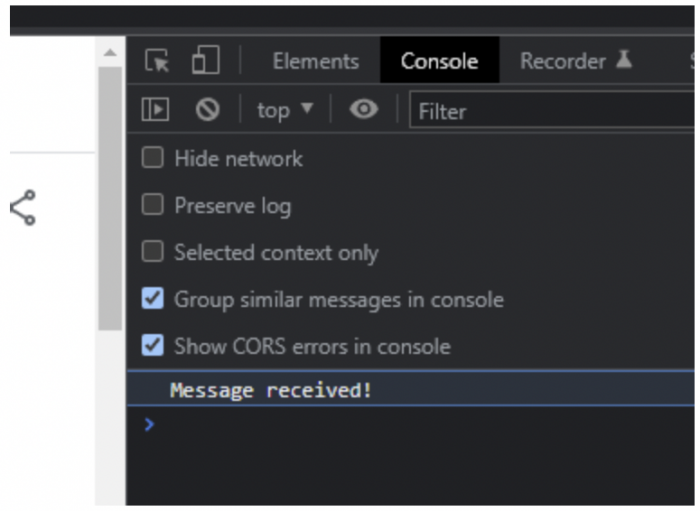Image resolution: width=700 pixels, height=511 pixels.
Task: Click the Recorder flask preview icon
Action: click(624, 59)
